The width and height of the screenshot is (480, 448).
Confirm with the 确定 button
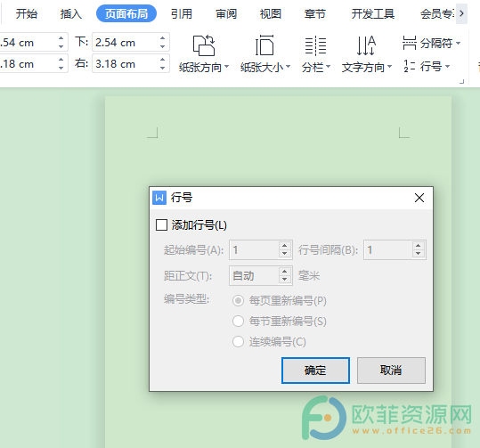(x=315, y=371)
